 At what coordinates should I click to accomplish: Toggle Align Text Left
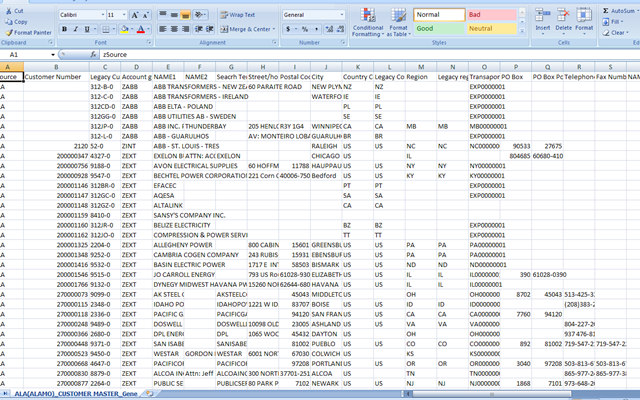coord(162,29)
